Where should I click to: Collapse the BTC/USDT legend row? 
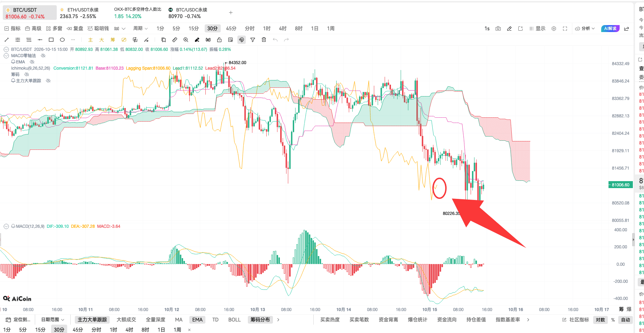6,49
